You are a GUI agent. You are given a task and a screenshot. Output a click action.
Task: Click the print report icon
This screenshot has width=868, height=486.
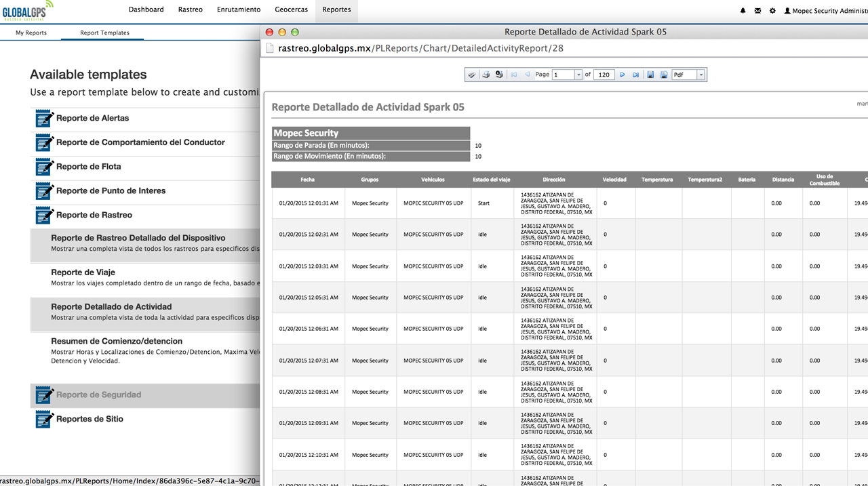(486, 75)
